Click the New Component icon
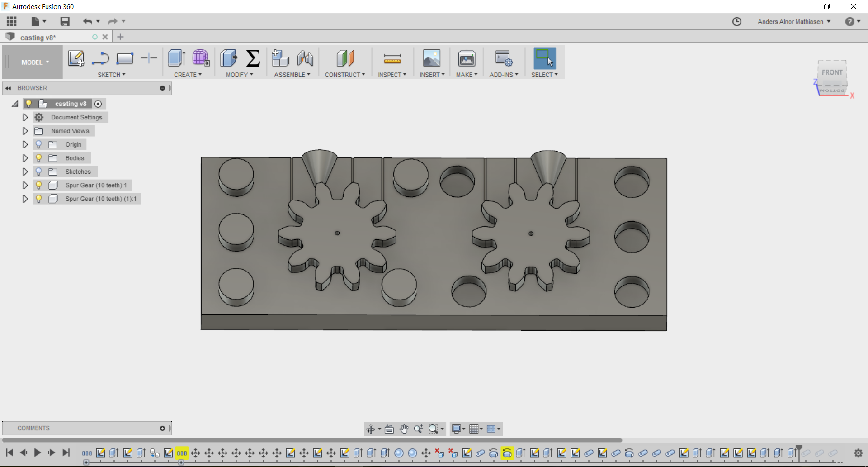The height and width of the screenshot is (467, 868). coord(280,58)
